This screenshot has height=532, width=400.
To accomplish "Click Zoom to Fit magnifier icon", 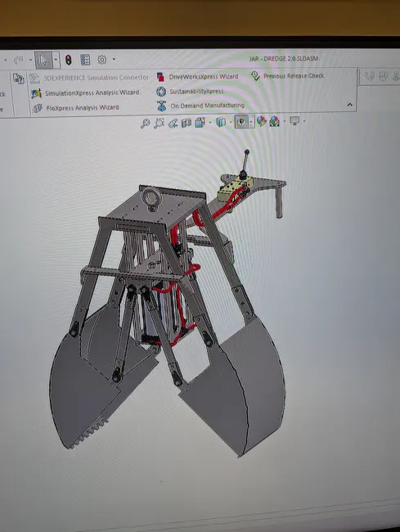I will 145,124.
